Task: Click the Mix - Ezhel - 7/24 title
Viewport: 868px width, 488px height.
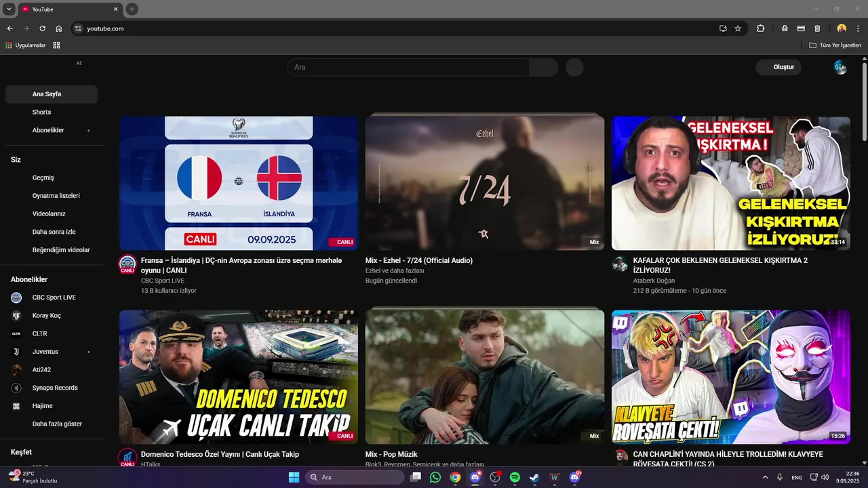Action: [418, 260]
